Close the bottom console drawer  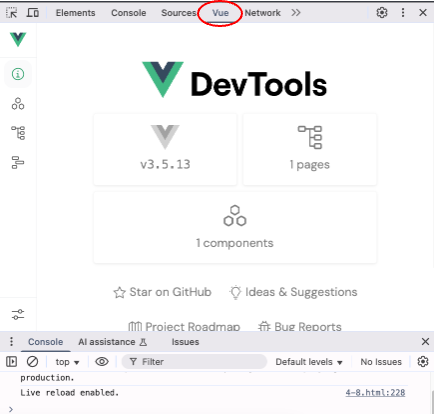pos(425,341)
